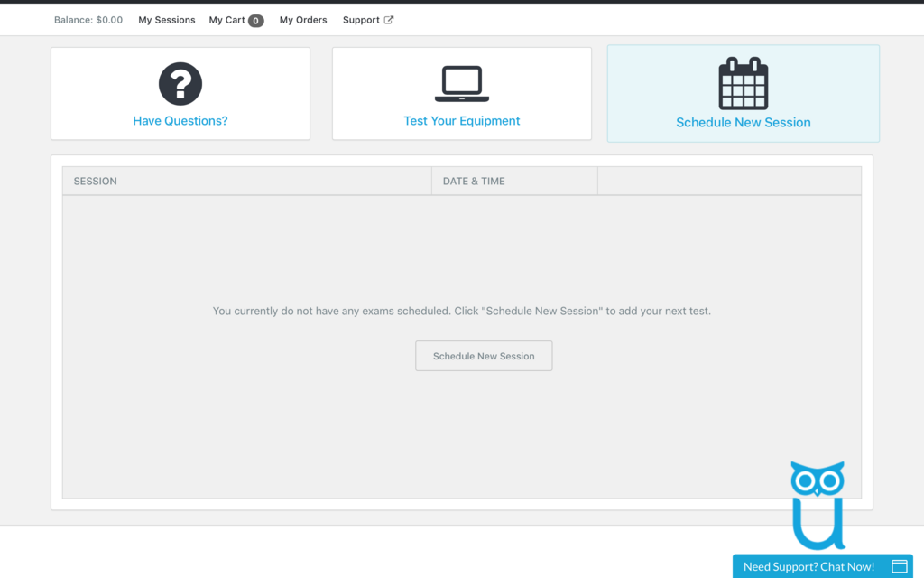Click the blue owl mascot logo
924x578 pixels.
tap(818, 506)
